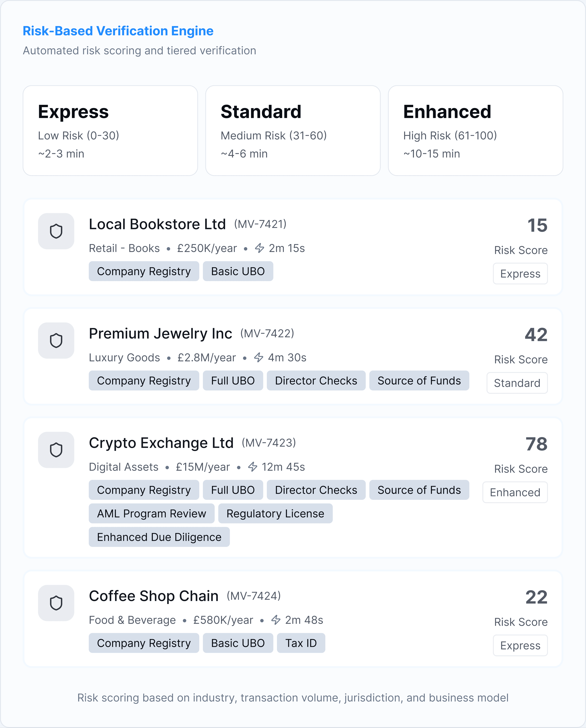Click the lightning icon beside 2m 48s
The image size is (586, 728).
(276, 620)
